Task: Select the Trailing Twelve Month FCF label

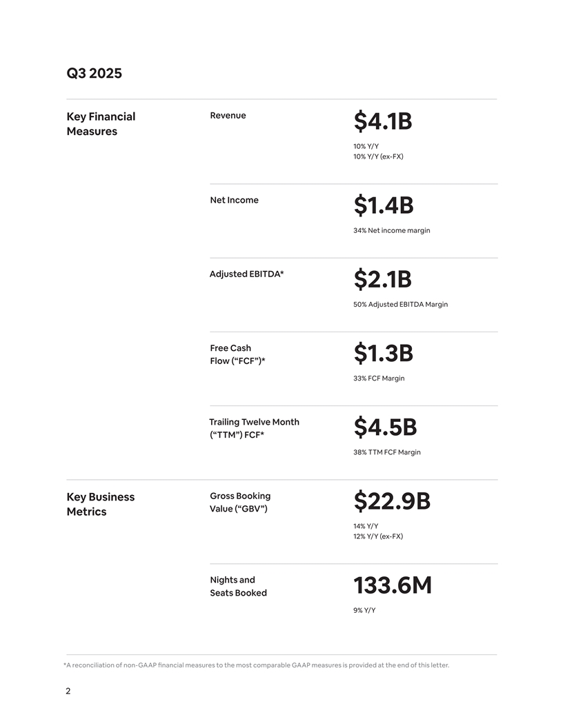Action: click(254, 428)
